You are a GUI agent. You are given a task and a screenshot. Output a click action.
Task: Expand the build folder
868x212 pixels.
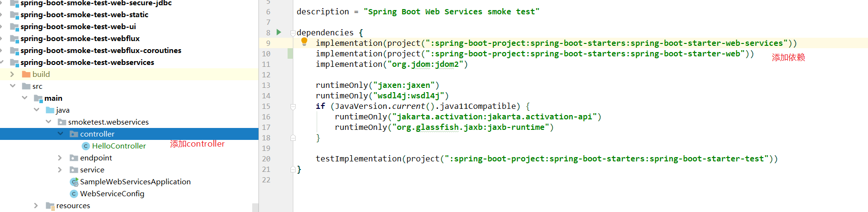(x=12, y=74)
